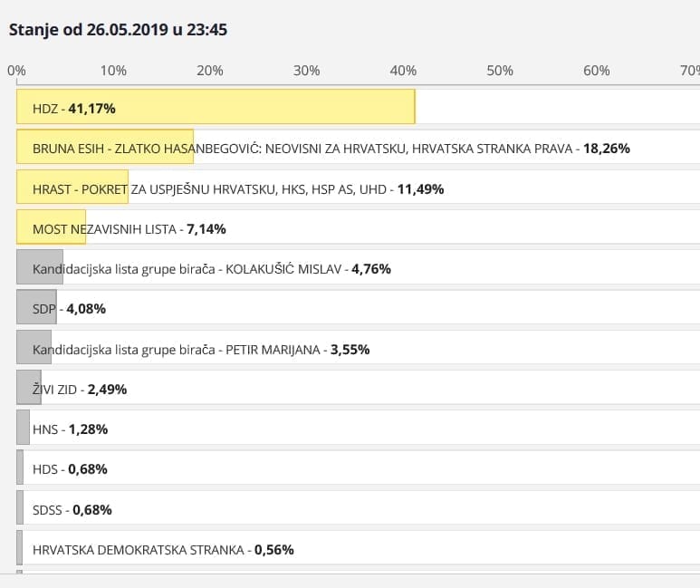The image size is (700, 588).
Task: Click the gray bar beside the SDP label
Action: click(x=36, y=308)
